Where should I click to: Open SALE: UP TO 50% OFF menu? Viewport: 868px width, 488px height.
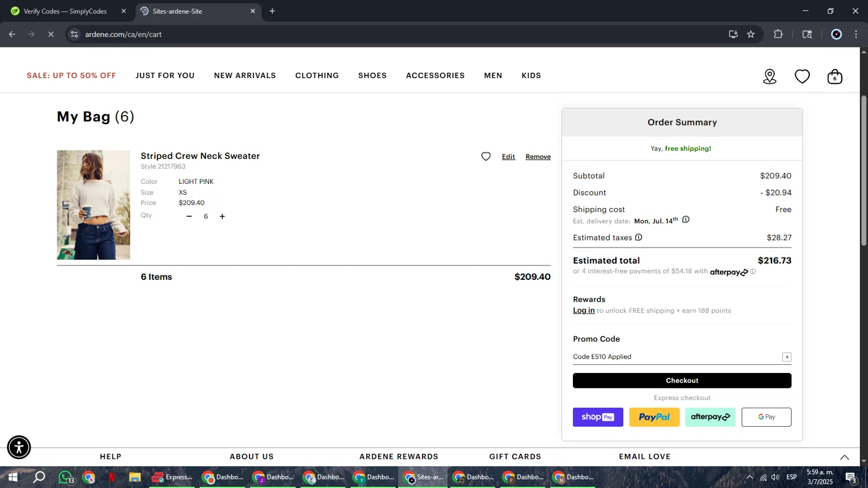71,76
